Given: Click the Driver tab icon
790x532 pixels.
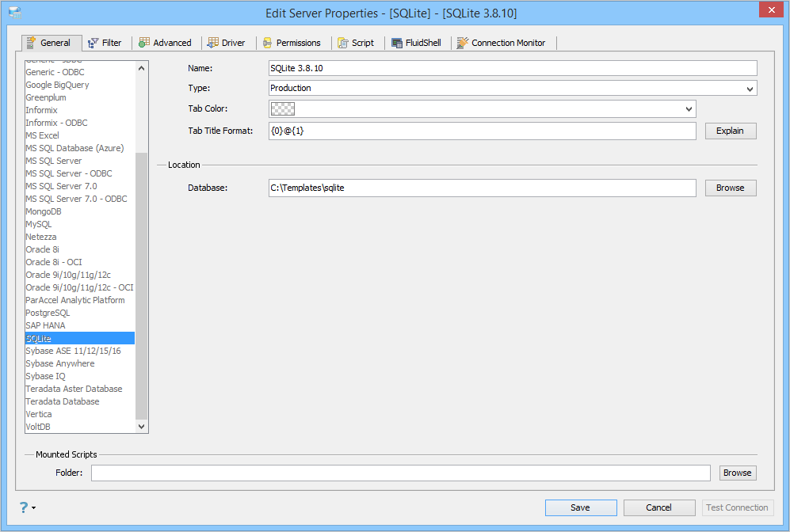Looking at the screenshot, I should 213,43.
